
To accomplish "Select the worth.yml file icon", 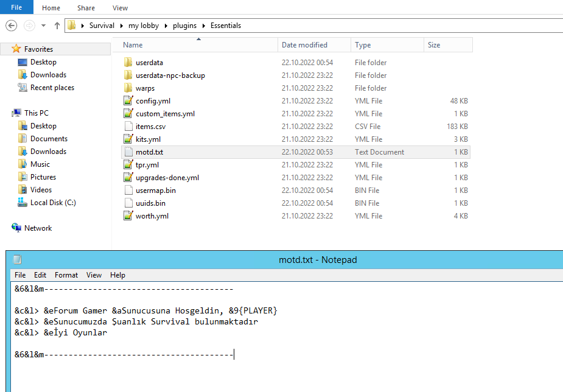I will click(x=128, y=215).
